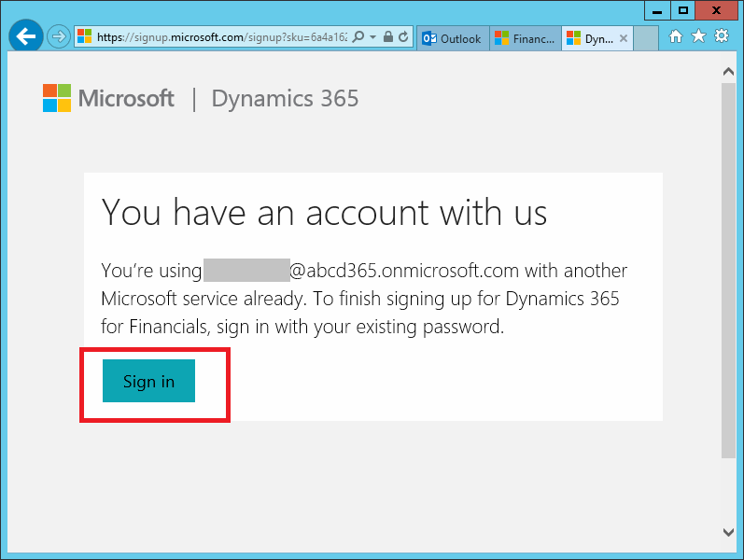Click the Refresh page icon
The width and height of the screenshot is (744, 560).
coord(403,36)
